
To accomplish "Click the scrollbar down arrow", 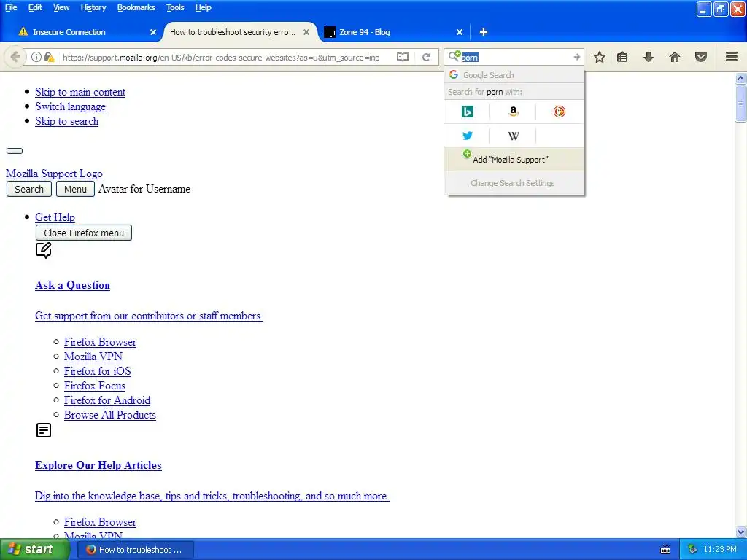I will pyautogui.click(x=740, y=532).
